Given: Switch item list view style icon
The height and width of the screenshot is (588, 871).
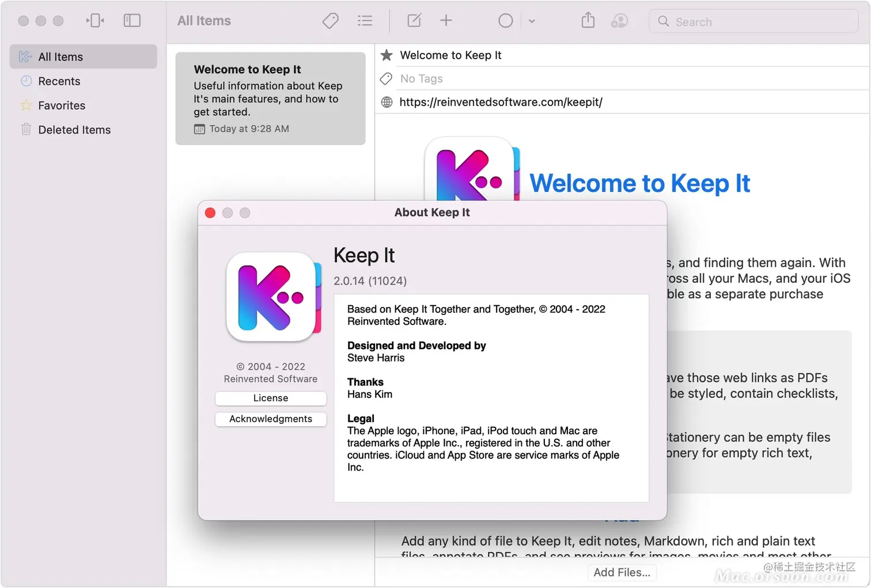Looking at the screenshot, I should [365, 21].
